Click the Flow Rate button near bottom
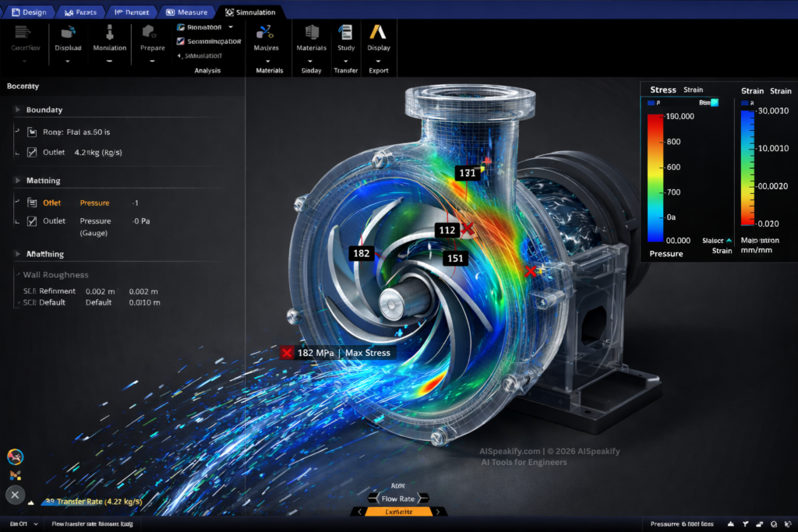This screenshot has width=798, height=532. click(397, 498)
